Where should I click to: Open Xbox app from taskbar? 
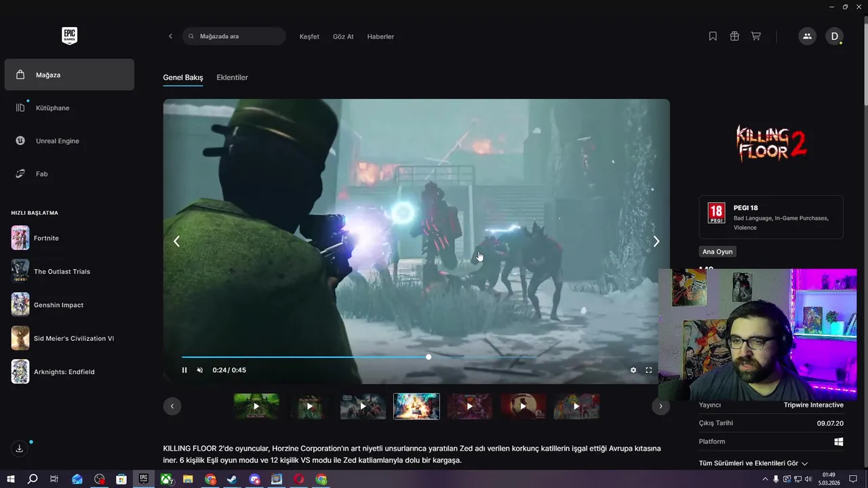pos(166,479)
